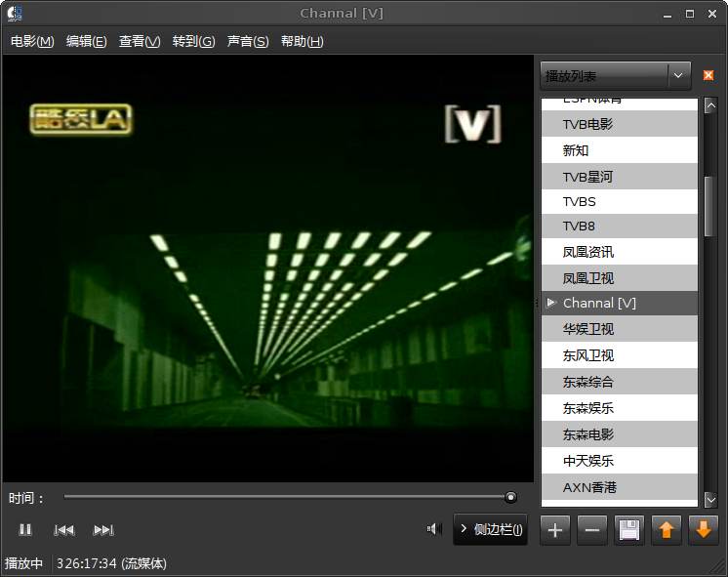This screenshot has height=577, width=728.
Task: Click the volume speaker icon
Action: (434, 529)
